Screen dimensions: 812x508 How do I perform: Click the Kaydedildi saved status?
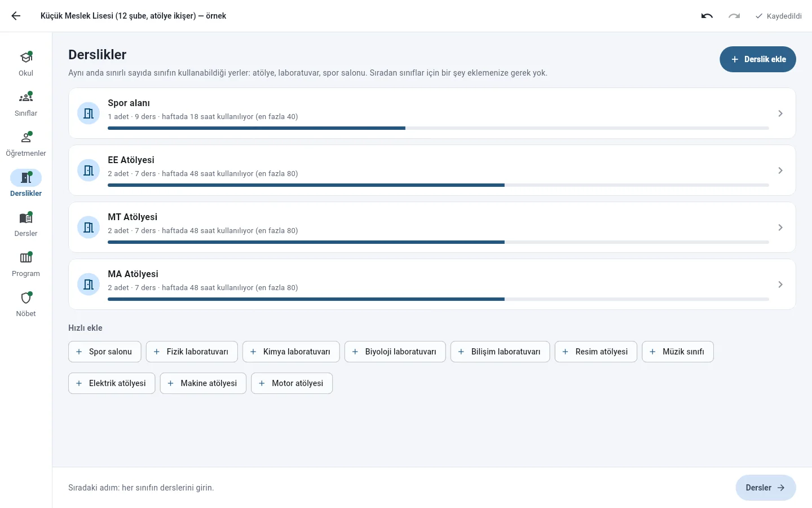click(x=778, y=16)
